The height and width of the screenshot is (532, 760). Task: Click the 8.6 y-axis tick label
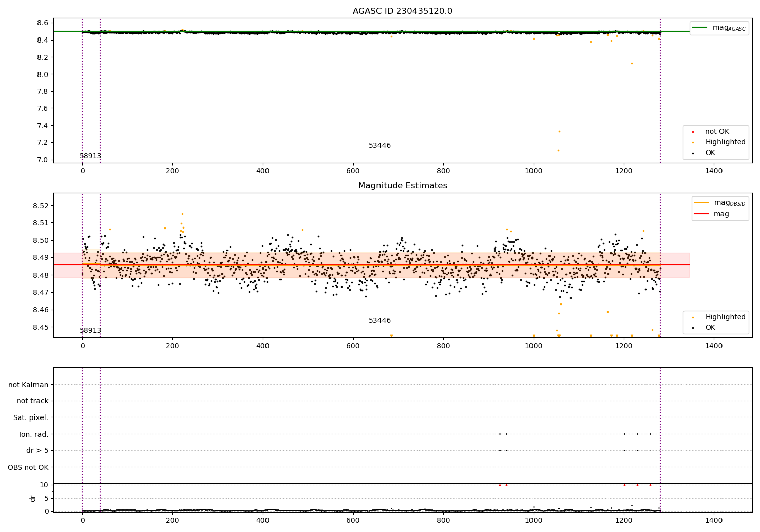click(43, 23)
